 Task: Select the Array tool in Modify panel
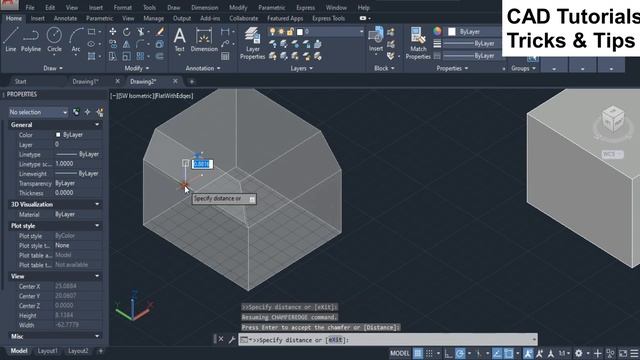(x=140, y=56)
